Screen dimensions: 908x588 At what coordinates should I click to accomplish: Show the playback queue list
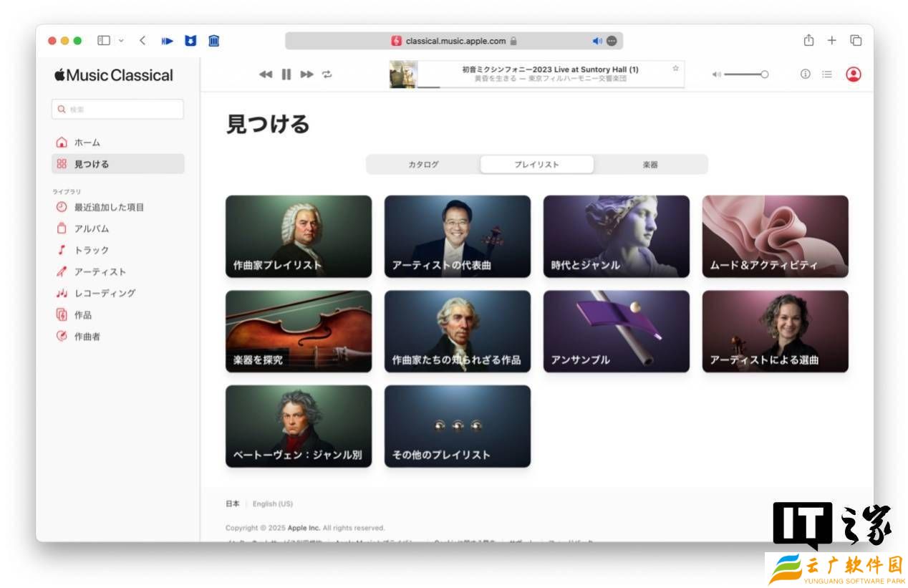click(827, 74)
